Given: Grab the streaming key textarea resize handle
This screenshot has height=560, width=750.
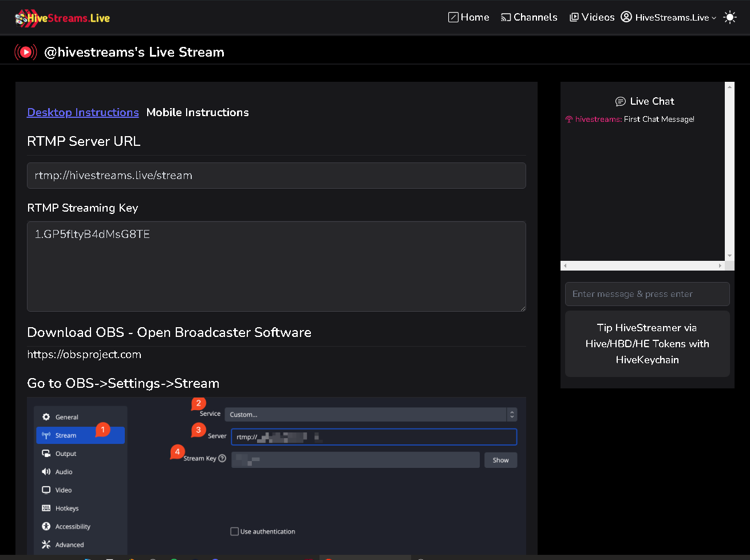Looking at the screenshot, I should pyautogui.click(x=522, y=308).
